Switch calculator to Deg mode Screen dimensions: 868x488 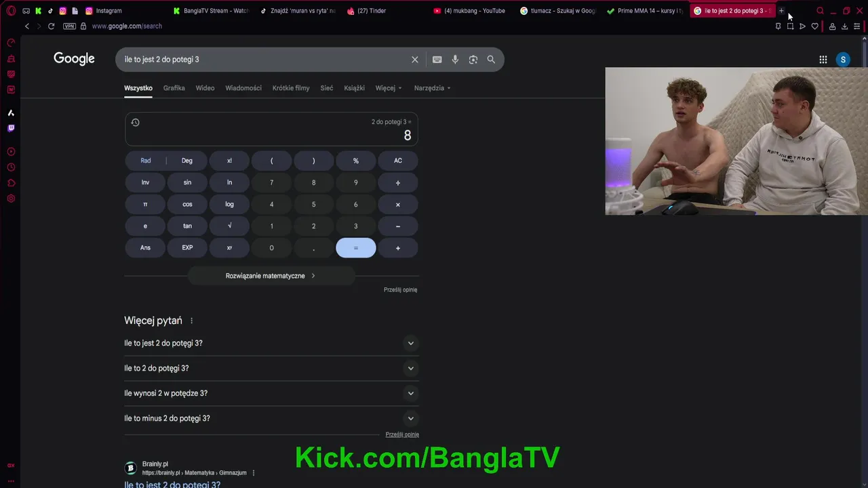click(187, 161)
